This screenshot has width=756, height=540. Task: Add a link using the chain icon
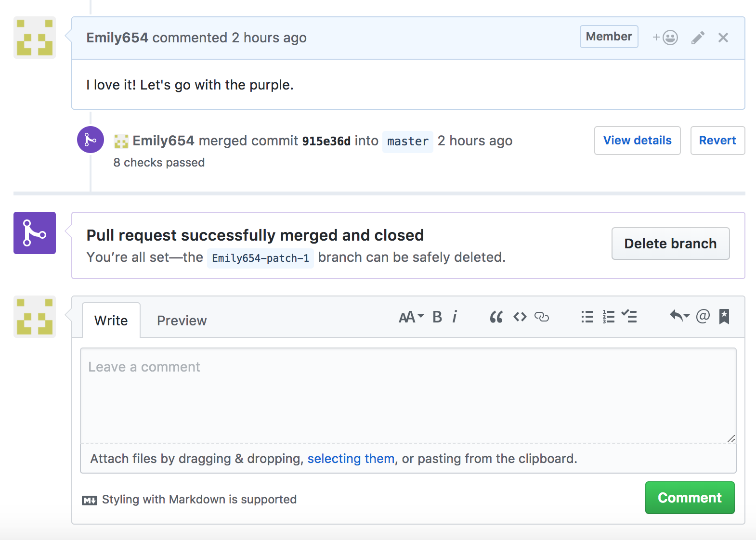point(542,317)
